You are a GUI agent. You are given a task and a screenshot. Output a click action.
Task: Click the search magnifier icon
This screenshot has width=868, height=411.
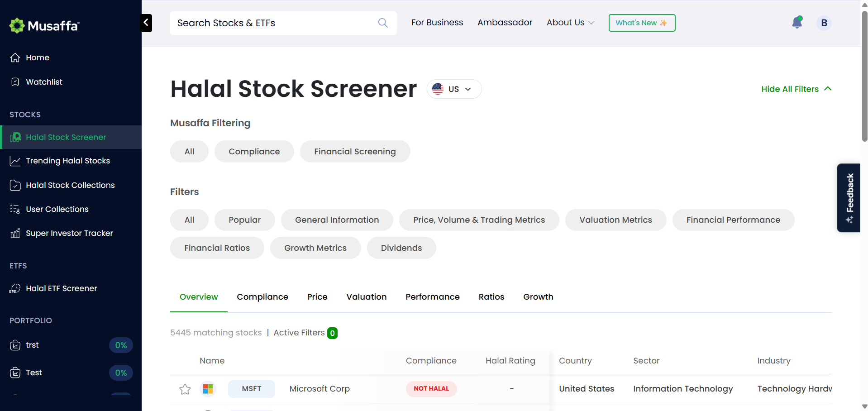click(383, 23)
